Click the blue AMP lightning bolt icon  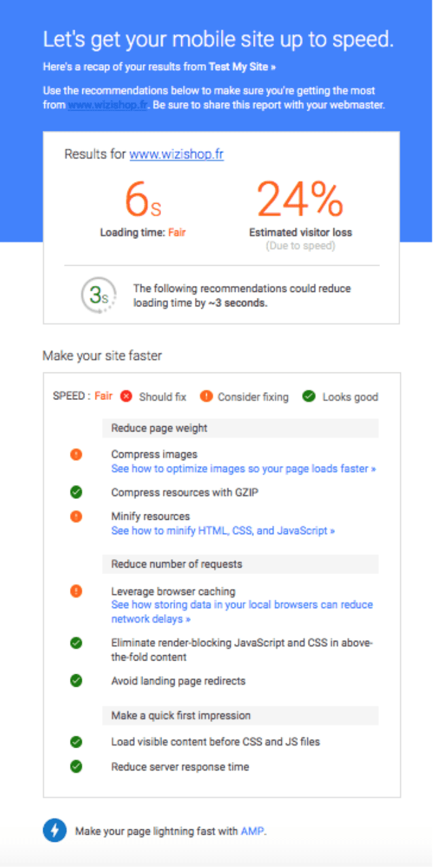tap(54, 831)
